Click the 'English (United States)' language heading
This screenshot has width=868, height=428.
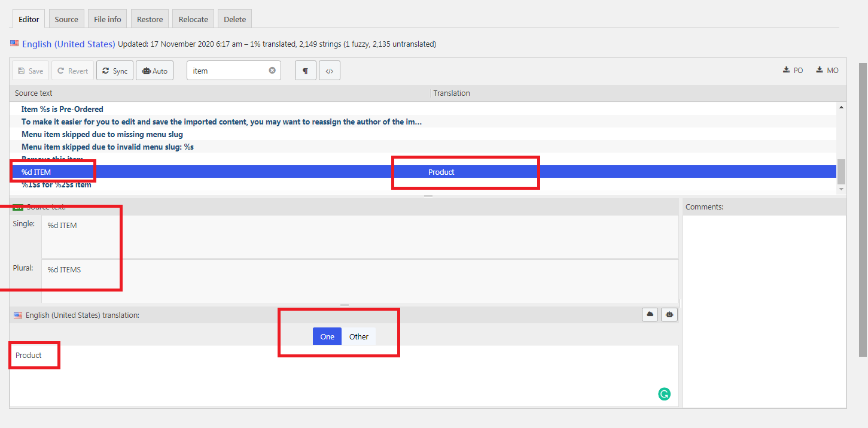(x=68, y=44)
